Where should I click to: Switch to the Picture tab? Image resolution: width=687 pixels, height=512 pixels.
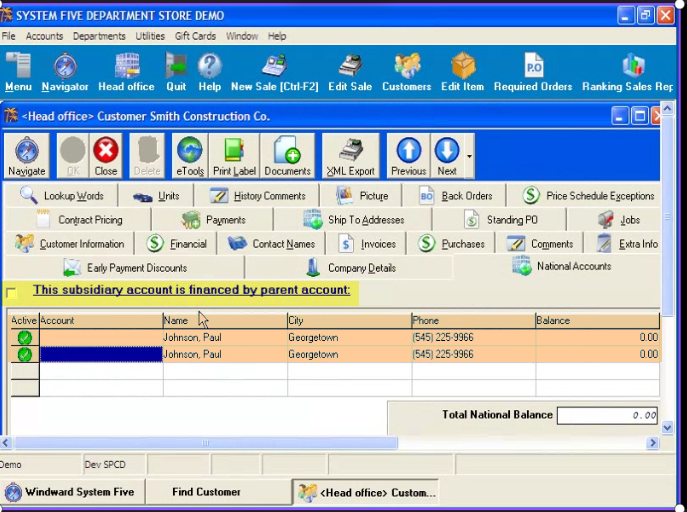[x=361, y=196]
